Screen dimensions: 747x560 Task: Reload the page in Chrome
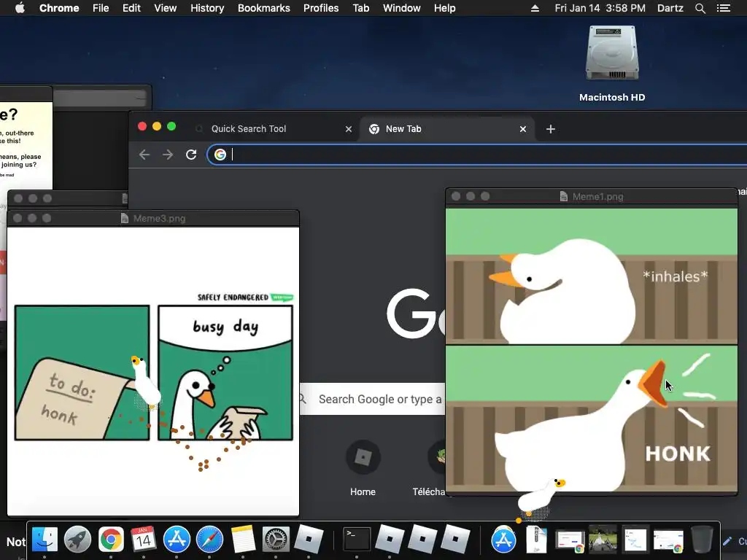pyautogui.click(x=191, y=155)
